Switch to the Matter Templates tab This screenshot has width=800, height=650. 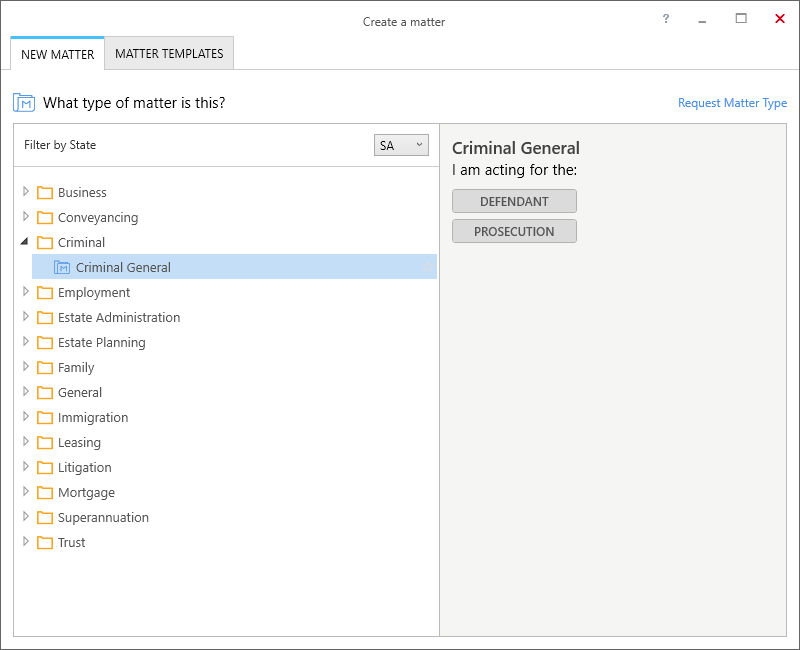click(x=169, y=54)
